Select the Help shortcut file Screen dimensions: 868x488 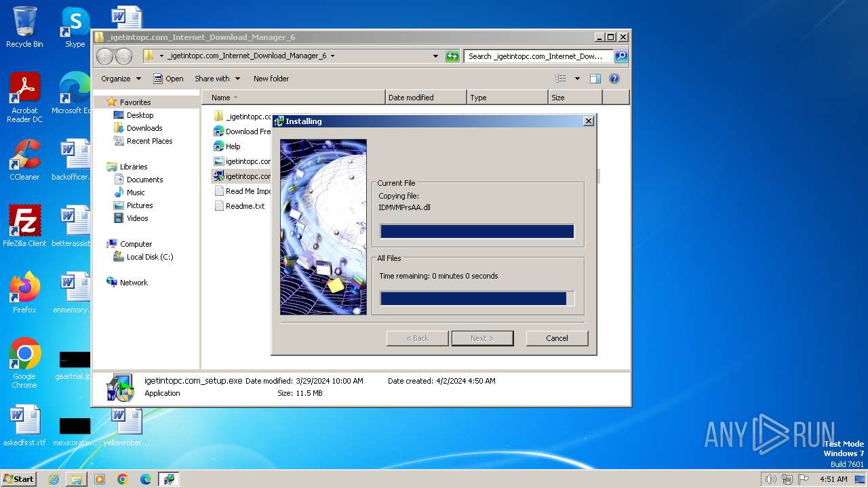point(227,146)
